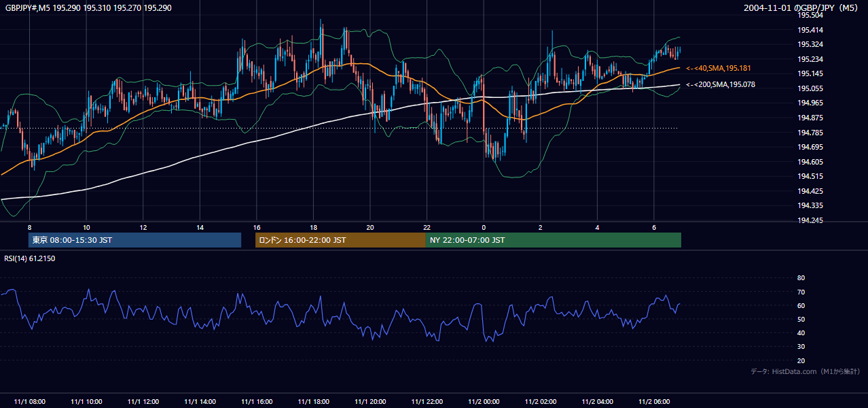Image resolution: width=868 pixels, height=408 pixels.
Task: Click hour label 4 under the price chart
Action: 598,227
